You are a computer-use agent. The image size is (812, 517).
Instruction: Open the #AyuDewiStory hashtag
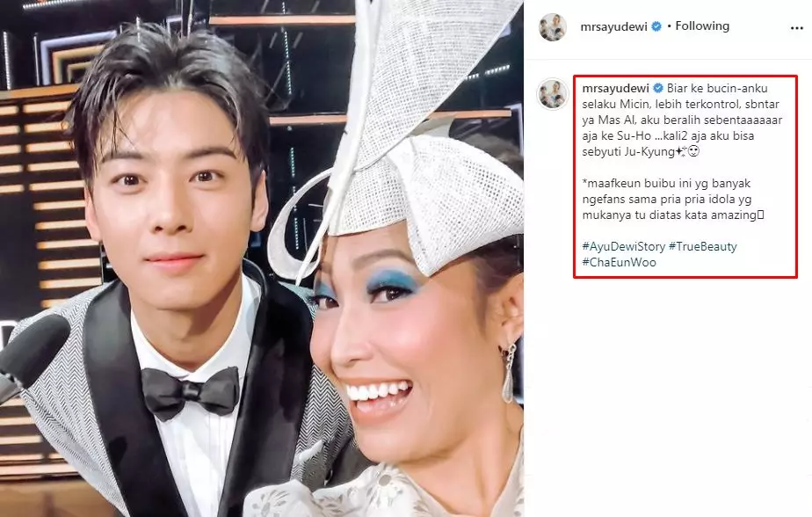[624, 246]
